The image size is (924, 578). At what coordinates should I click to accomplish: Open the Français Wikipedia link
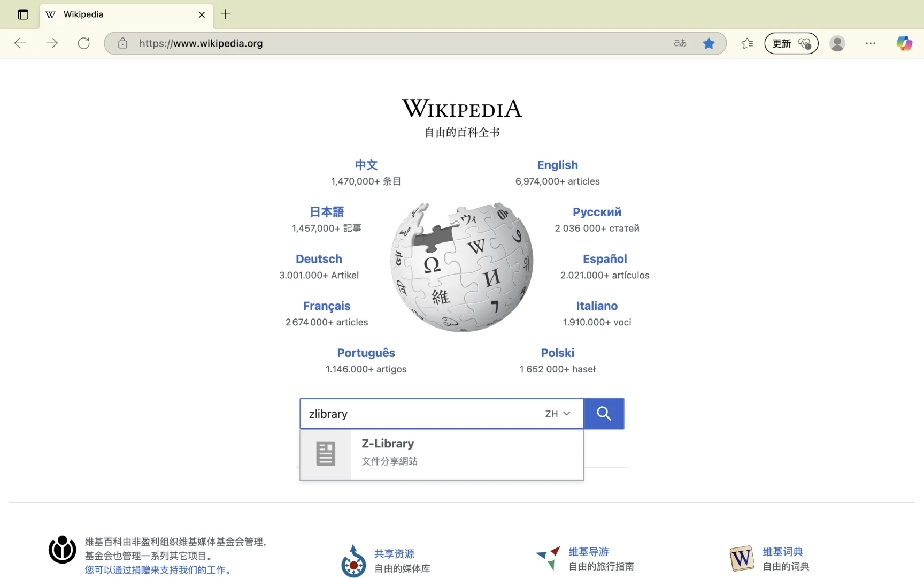(327, 306)
